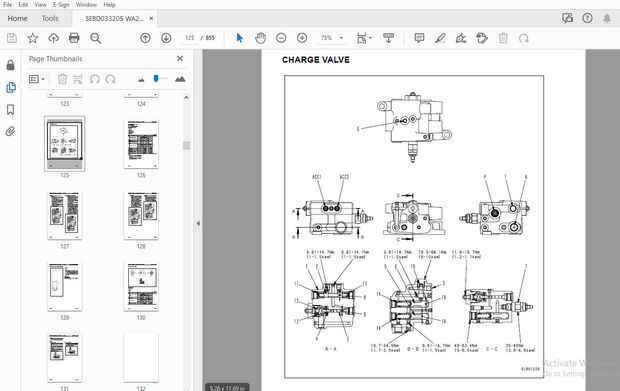This screenshot has width=620, height=391.
Task: Close the SEBD033205 document tab
Action: pyautogui.click(x=151, y=19)
